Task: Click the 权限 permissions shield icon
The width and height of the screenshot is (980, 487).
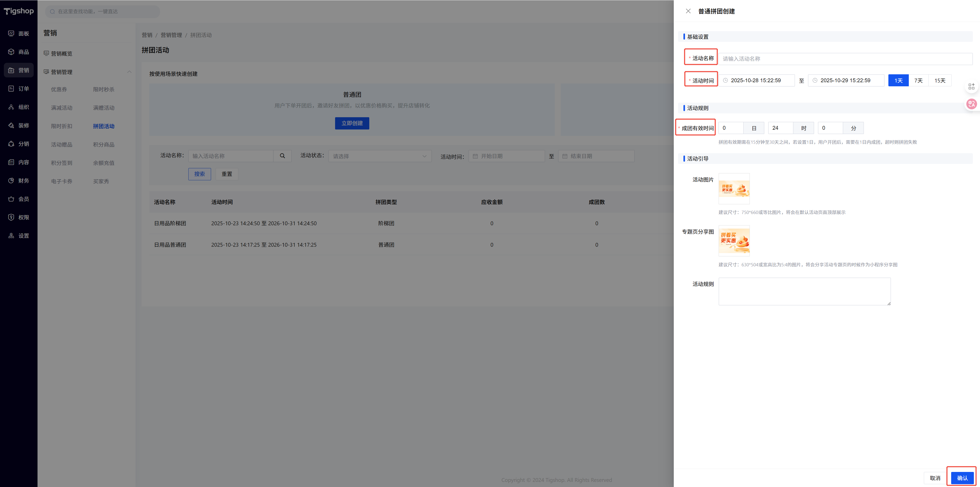Action: [x=11, y=217]
